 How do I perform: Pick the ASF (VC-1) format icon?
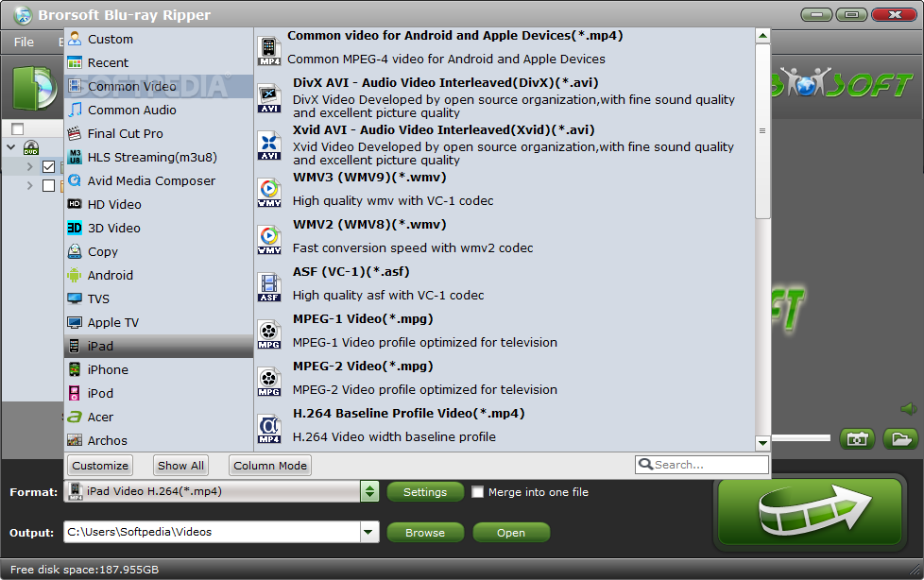(x=269, y=287)
